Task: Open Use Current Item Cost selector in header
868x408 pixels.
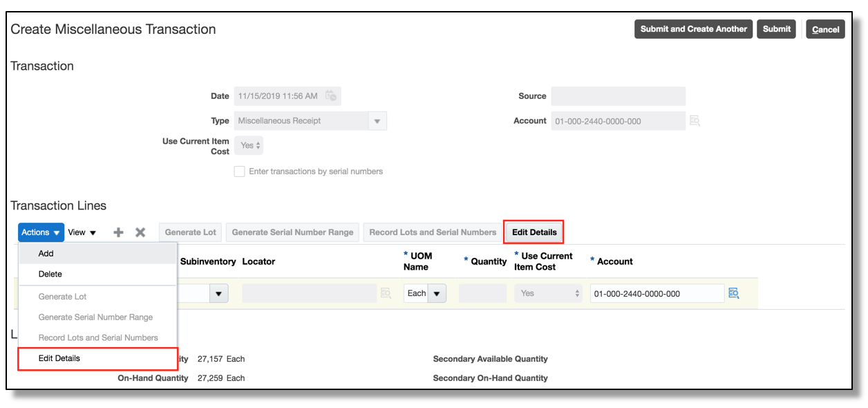Action: pos(248,145)
